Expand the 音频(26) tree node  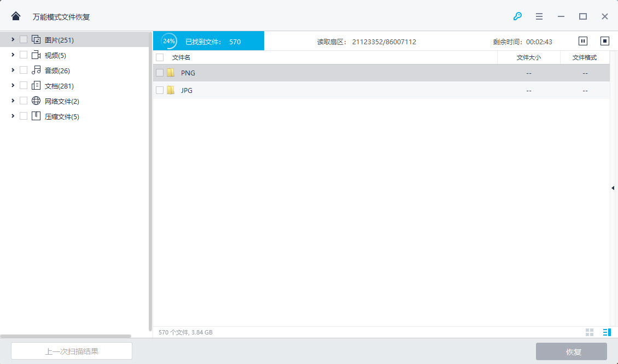click(x=13, y=70)
